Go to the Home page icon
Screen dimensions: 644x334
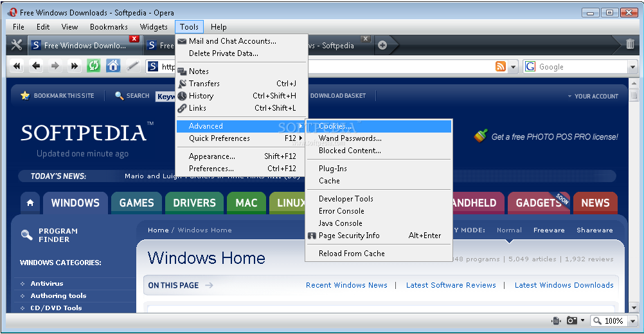(x=113, y=66)
